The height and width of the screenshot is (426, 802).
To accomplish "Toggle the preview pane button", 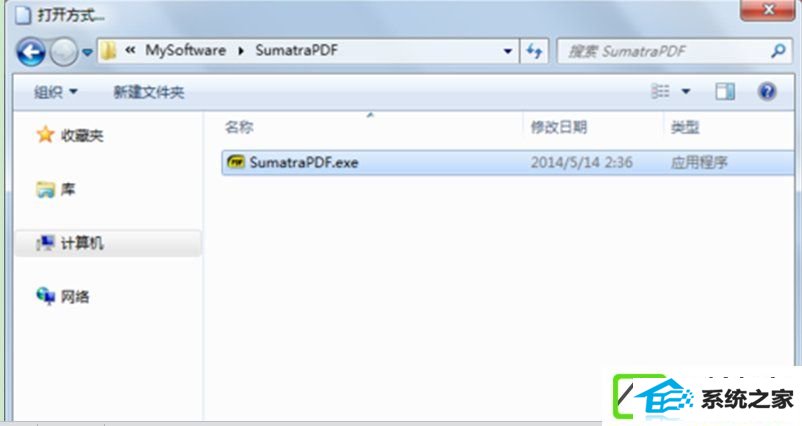I will (725, 92).
